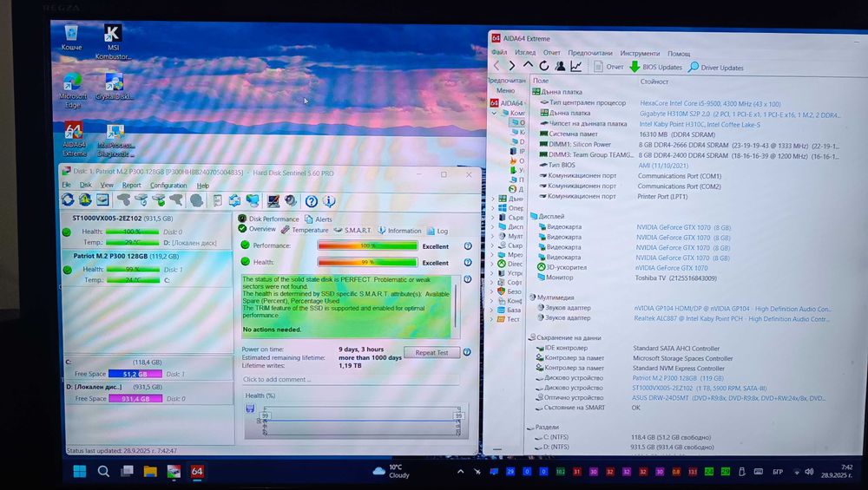Image resolution: width=868 pixels, height=490 pixels.
Task: Go back with AIDA64 left arrow
Action: [496, 66]
